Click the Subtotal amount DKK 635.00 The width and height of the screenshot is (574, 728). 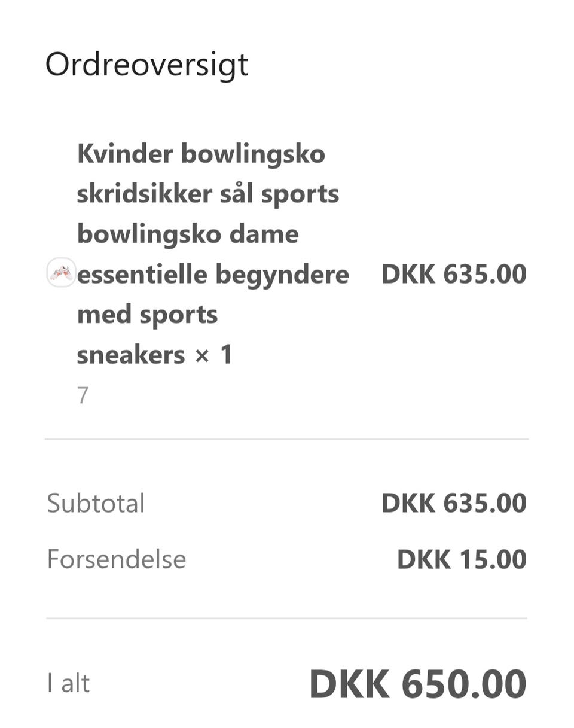[x=454, y=503]
